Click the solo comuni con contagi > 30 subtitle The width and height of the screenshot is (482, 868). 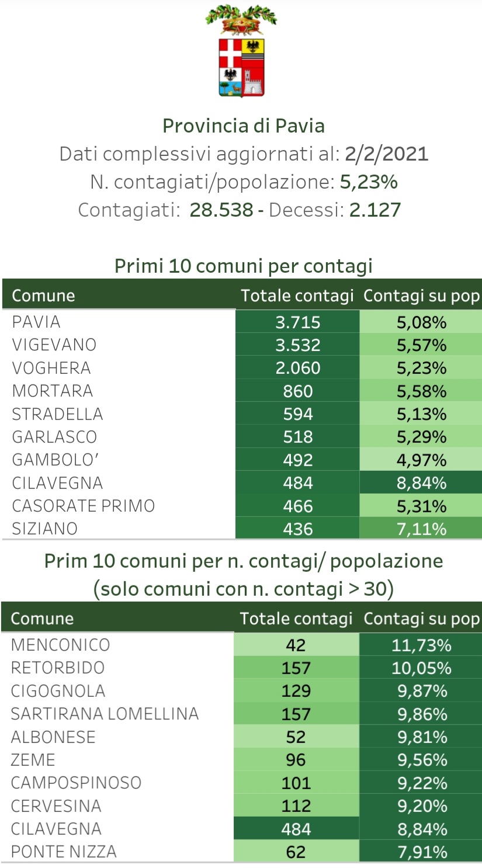(243, 589)
